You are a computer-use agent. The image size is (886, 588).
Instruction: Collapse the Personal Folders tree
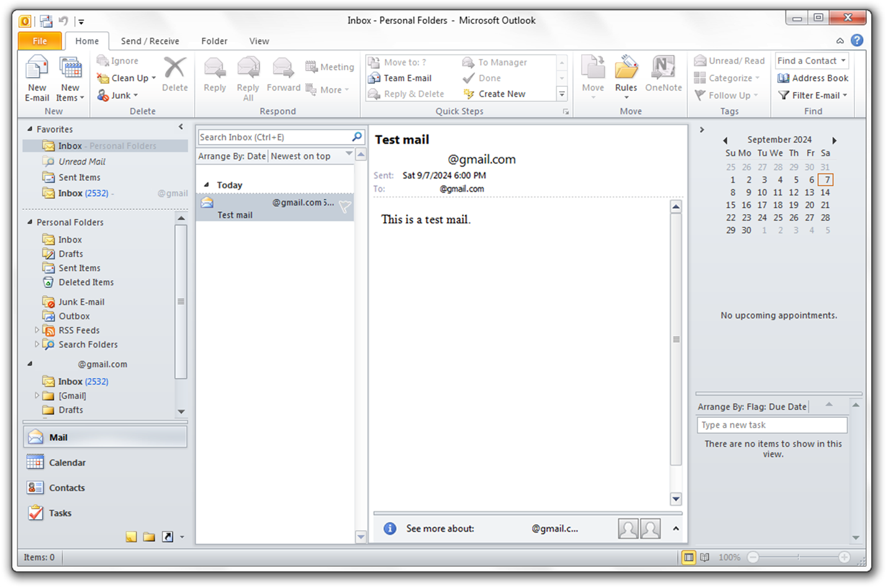click(x=30, y=222)
